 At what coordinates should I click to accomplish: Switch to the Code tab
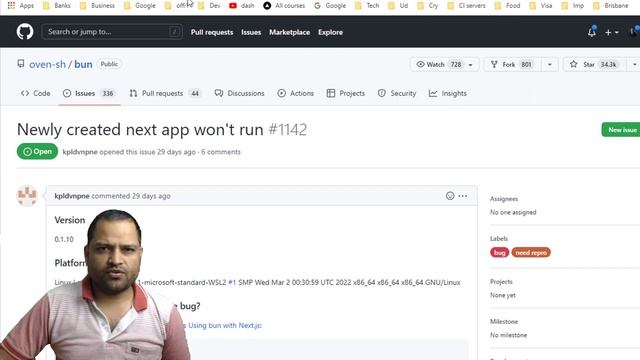[36, 93]
